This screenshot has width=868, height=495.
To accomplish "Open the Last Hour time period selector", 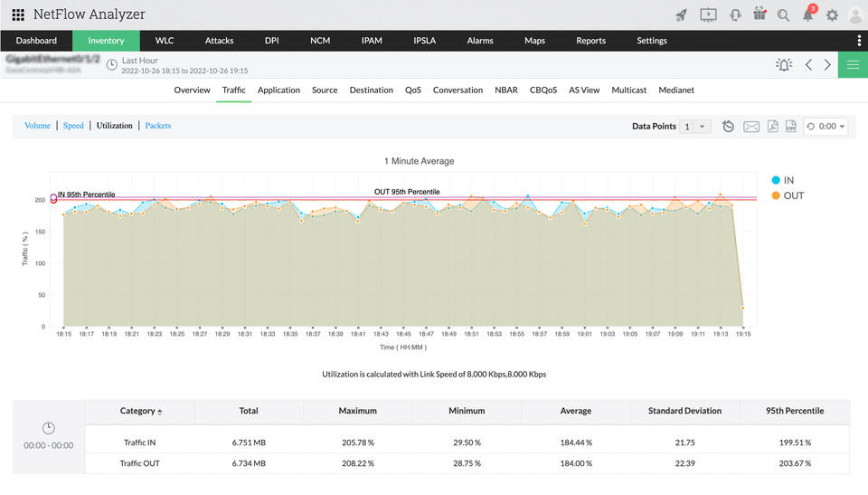I will coord(139,60).
